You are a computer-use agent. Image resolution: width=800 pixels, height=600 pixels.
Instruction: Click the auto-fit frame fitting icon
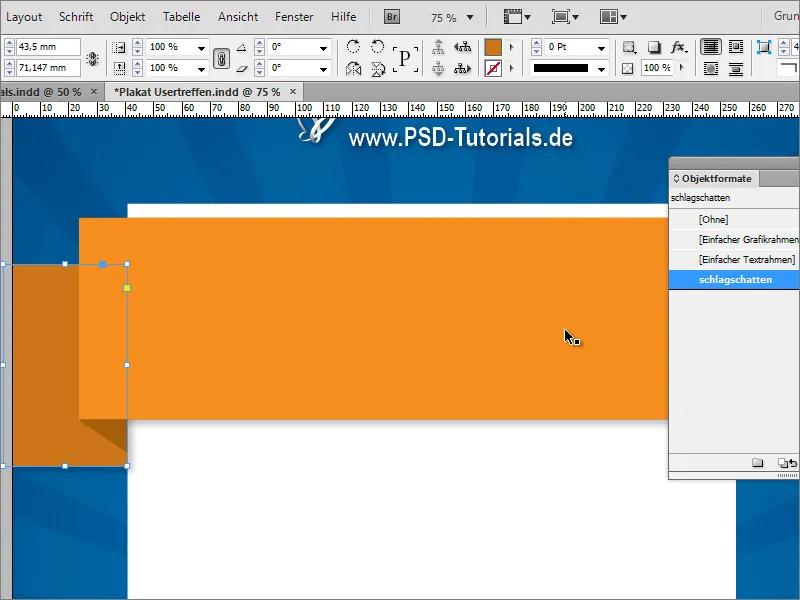point(764,47)
